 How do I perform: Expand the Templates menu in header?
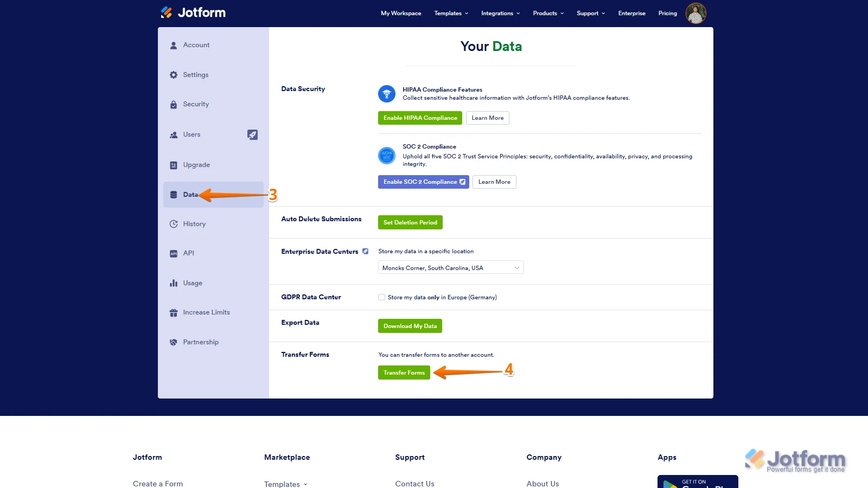point(451,13)
